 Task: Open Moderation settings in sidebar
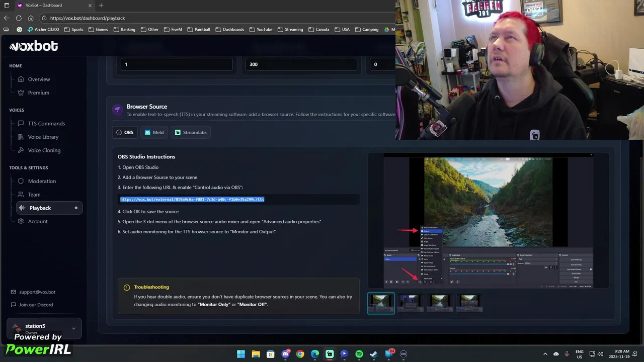(42, 181)
